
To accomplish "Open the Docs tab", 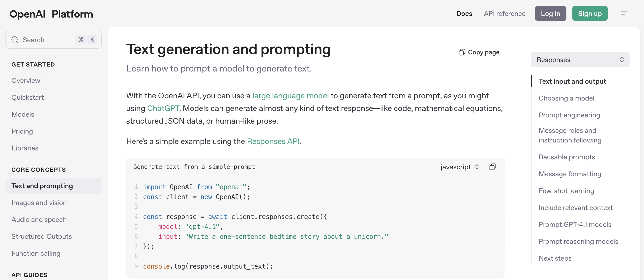I will pyautogui.click(x=464, y=13).
